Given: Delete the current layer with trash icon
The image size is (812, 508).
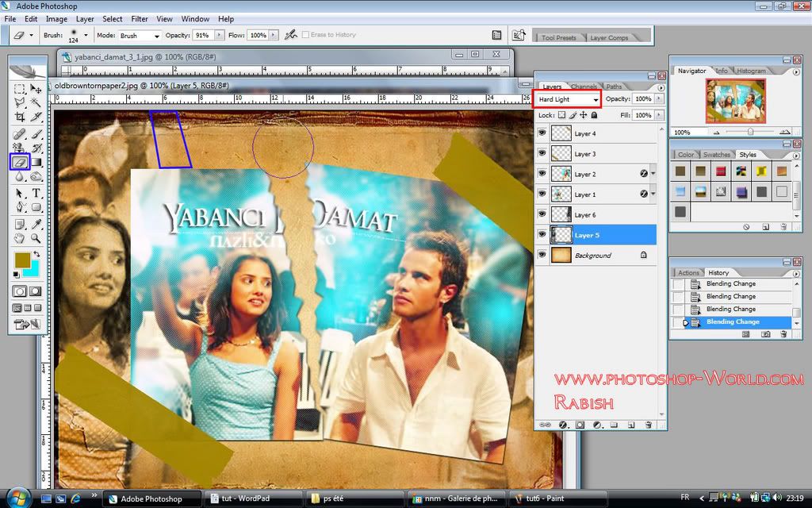Looking at the screenshot, I should pos(648,425).
